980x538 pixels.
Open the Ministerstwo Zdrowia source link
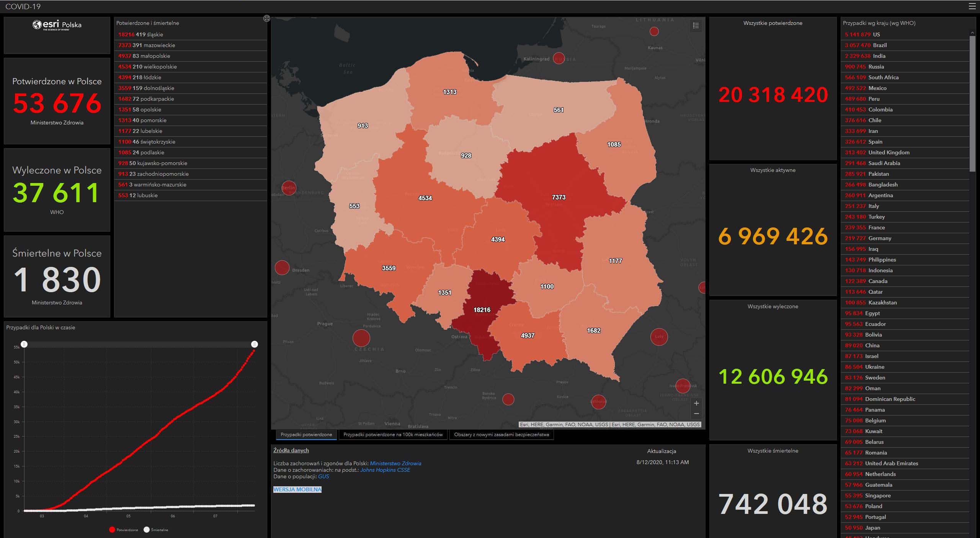tap(395, 463)
